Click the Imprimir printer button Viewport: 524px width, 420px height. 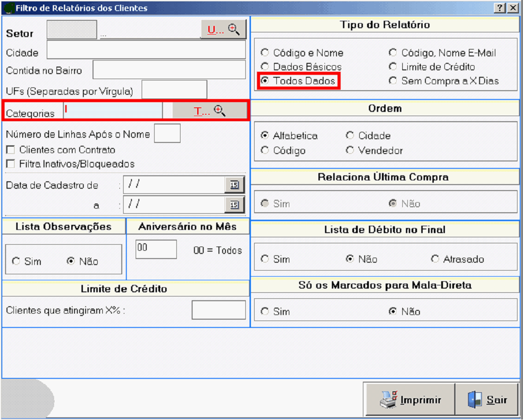pos(410,400)
